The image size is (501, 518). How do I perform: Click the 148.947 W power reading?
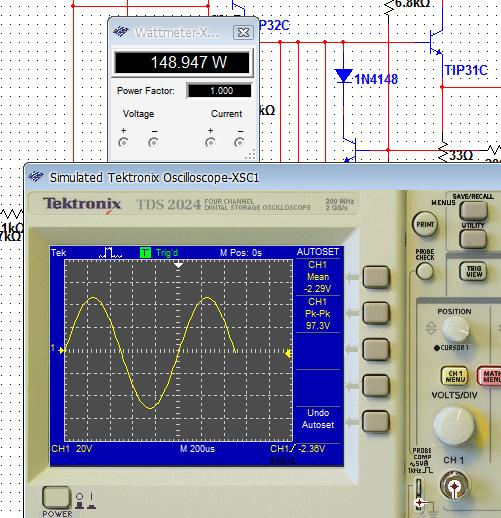[x=182, y=62]
